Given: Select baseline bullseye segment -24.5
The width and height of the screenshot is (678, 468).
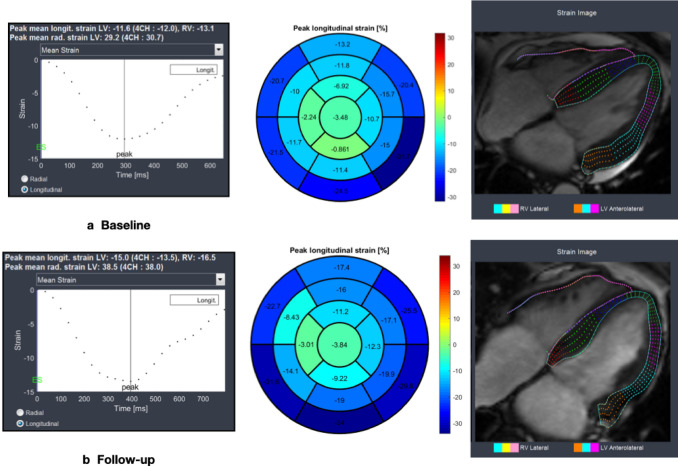Looking at the screenshot, I should (341, 191).
